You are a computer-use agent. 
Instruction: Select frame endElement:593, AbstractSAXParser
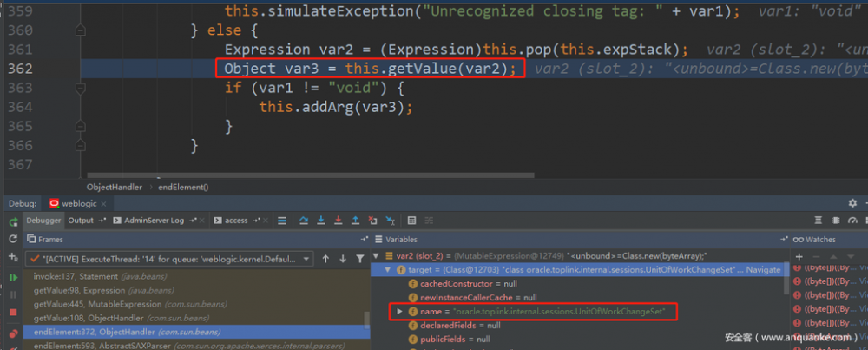[x=196, y=345]
